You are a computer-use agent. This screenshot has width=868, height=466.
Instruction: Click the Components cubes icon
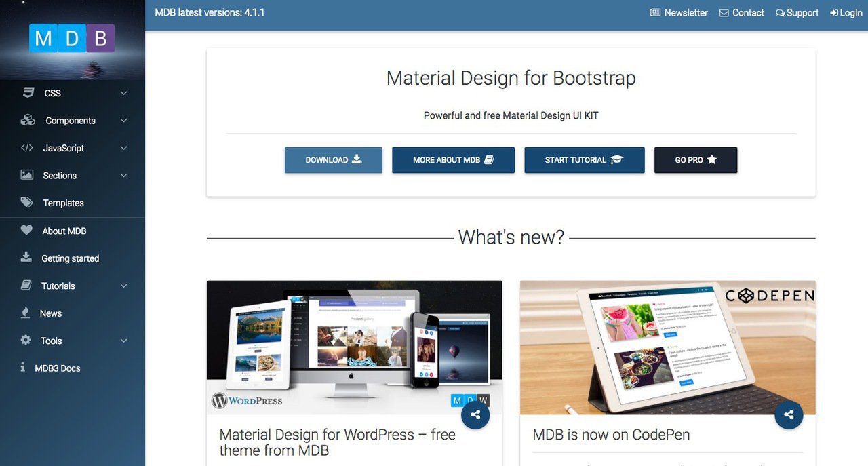pos(28,120)
